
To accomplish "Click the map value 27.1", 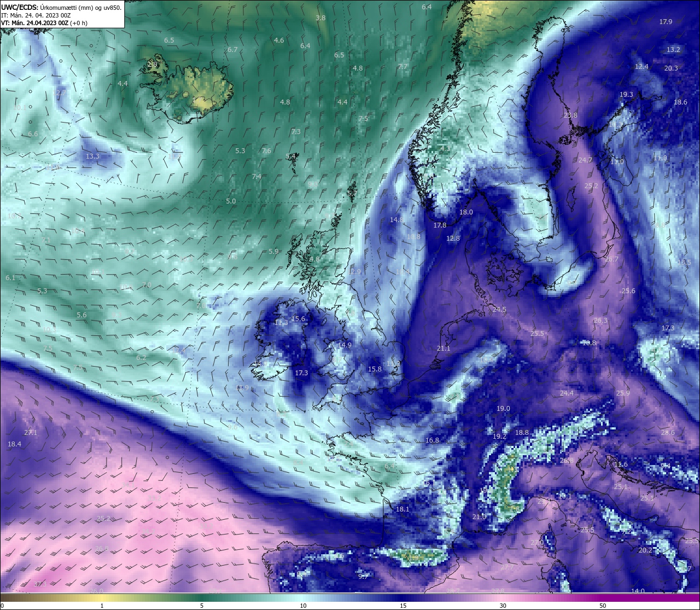I will pos(31,433).
